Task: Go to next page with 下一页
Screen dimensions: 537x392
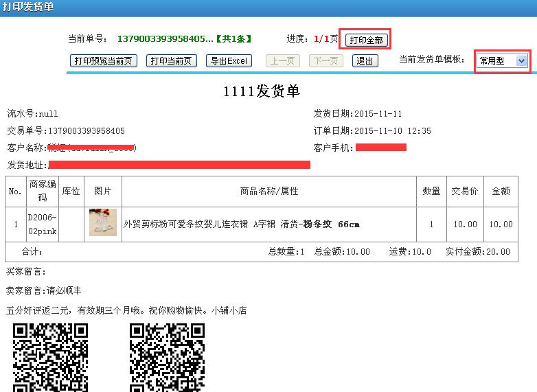Action: pos(326,61)
